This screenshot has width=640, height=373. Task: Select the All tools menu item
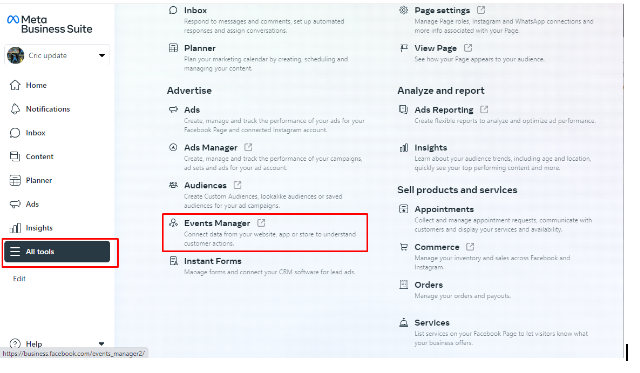click(x=57, y=252)
